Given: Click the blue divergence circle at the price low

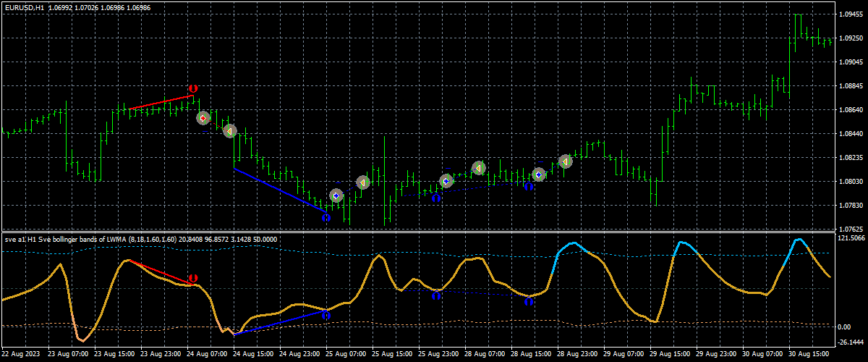Looking at the screenshot, I should click(x=326, y=216).
